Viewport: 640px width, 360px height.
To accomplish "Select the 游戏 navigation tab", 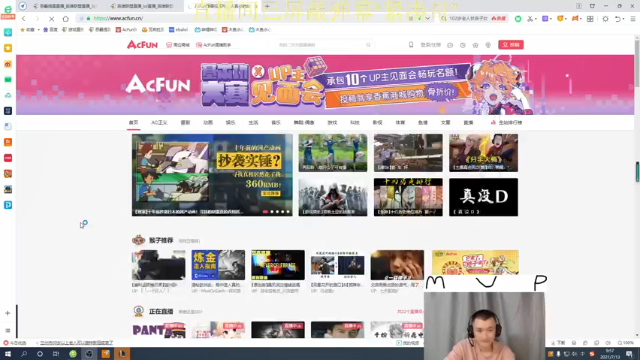I will 332,122.
